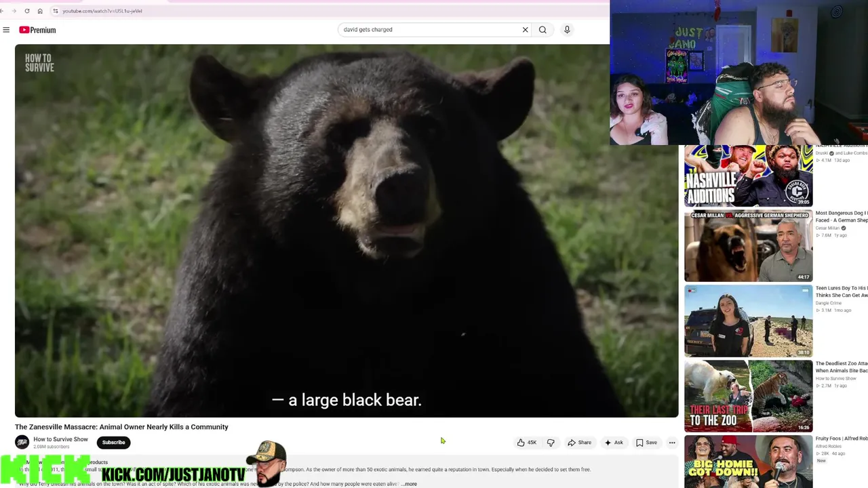Screen dimensions: 868x488
Task: Open 'Teen Lures Boy To His' title link
Action: (842, 291)
